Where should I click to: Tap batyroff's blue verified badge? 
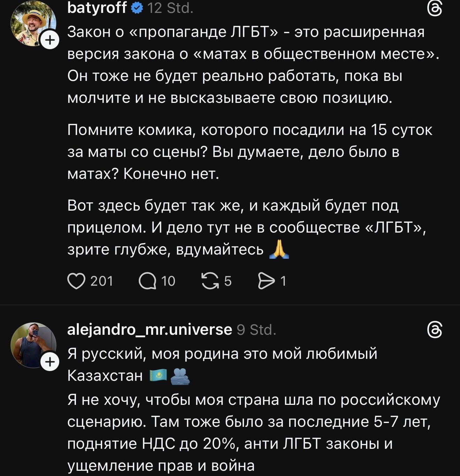[x=137, y=8]
